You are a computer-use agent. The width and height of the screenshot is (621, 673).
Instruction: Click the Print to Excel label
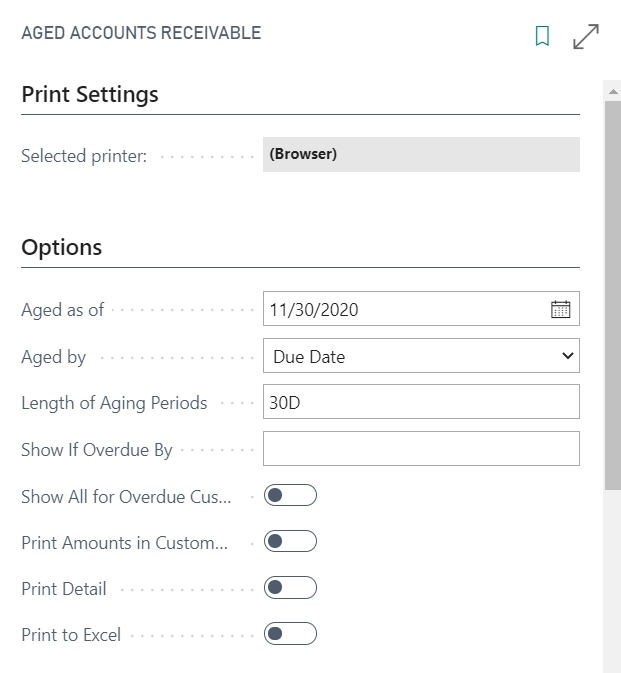click(71, 635)
